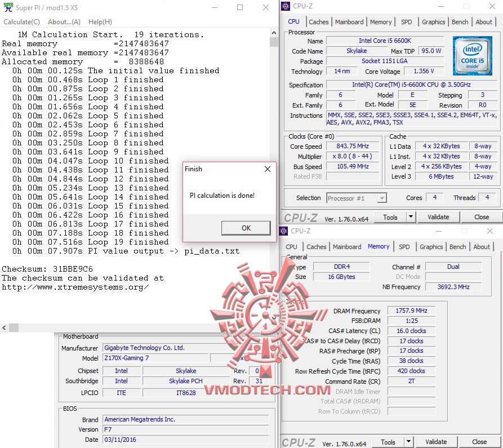Click the Core Voltage value 1.356 V
This screenshot has height=448, width=503.
pyautogui.click(x=424, y=71)
